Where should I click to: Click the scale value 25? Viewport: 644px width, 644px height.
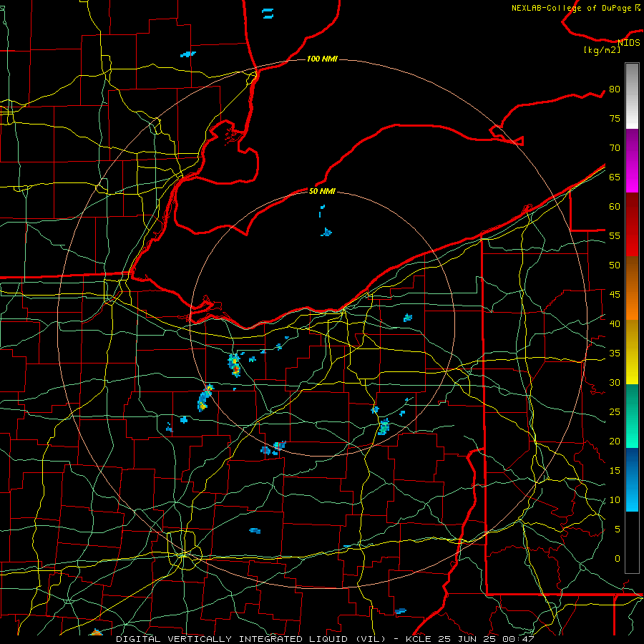pyautogui.click(x=615, y=412)
